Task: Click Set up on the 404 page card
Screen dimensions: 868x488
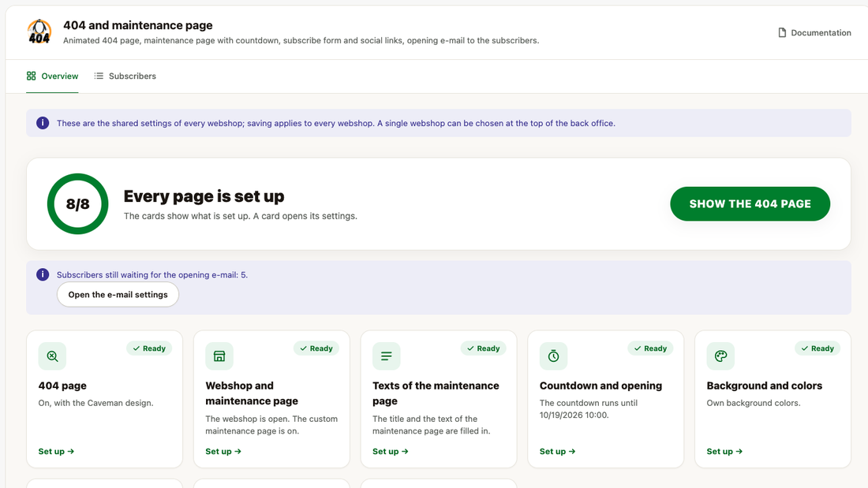Action: (56, 452)
